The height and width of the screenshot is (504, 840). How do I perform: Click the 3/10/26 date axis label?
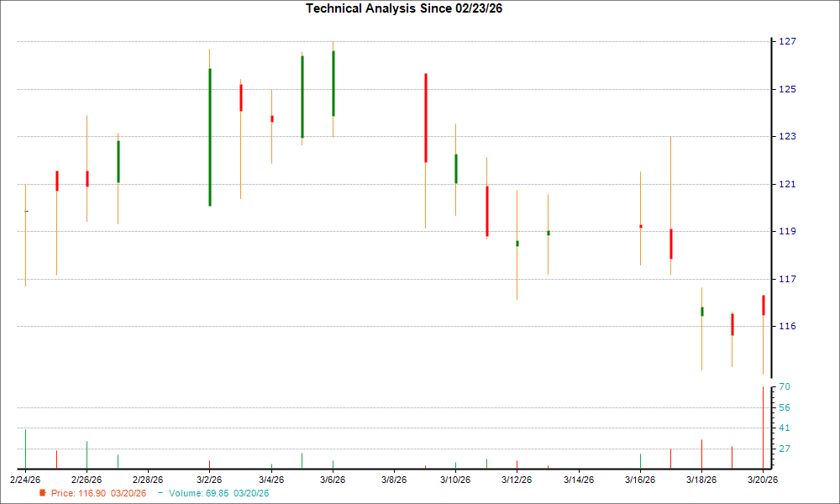pos(454,480)
